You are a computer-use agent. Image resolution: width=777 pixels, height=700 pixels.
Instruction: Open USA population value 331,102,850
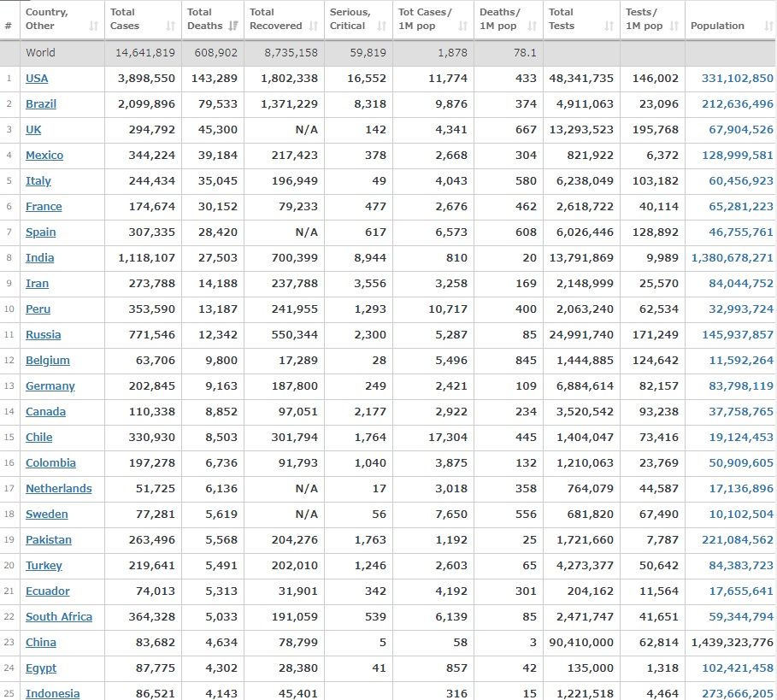737,79
